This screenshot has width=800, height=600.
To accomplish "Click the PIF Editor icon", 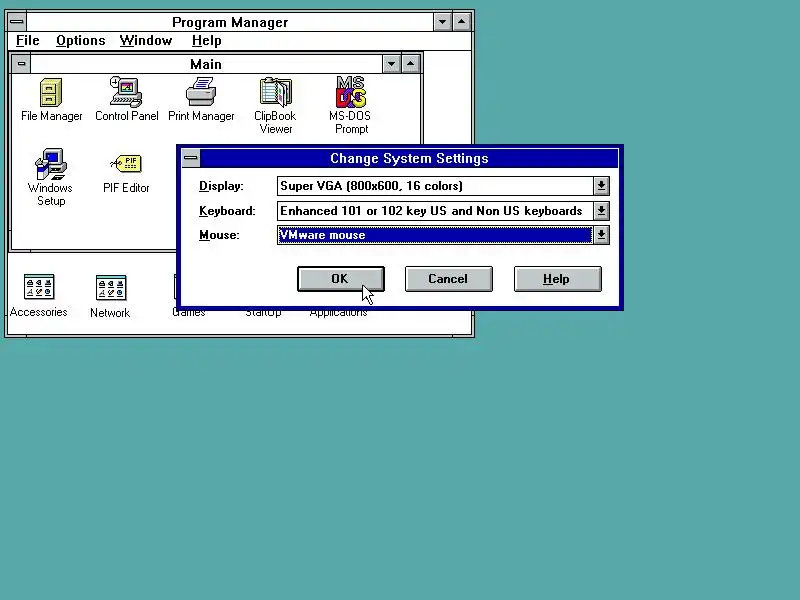I will tap(126, 164).
